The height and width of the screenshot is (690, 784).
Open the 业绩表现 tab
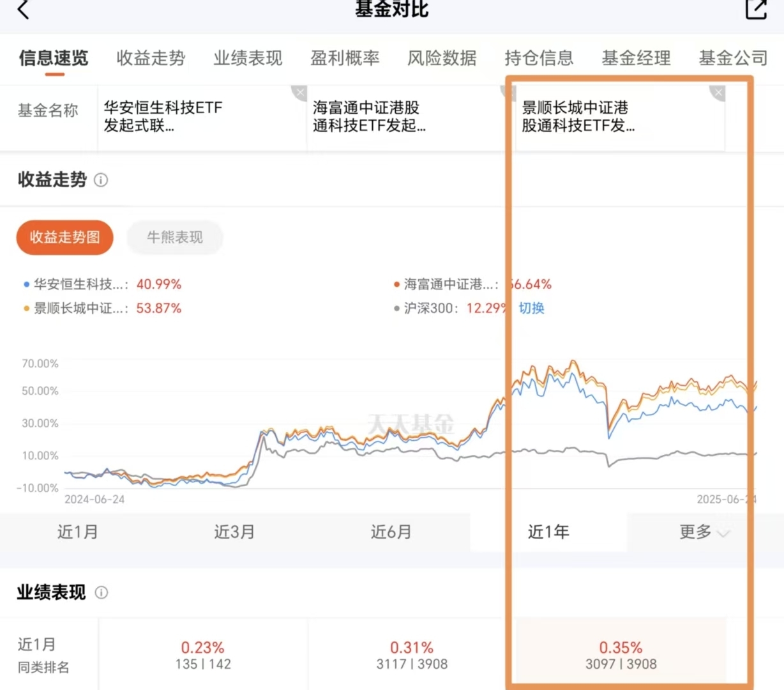coord(248,58)
